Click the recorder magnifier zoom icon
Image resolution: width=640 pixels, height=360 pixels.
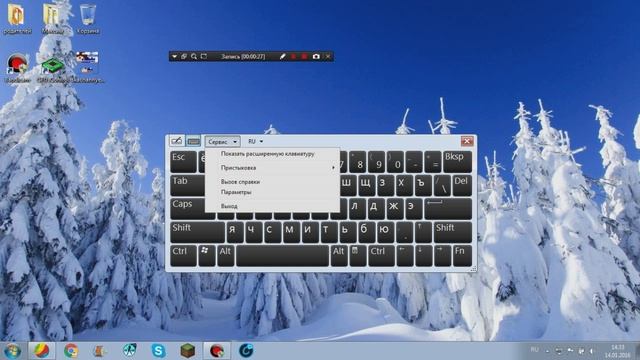(194, 56)
